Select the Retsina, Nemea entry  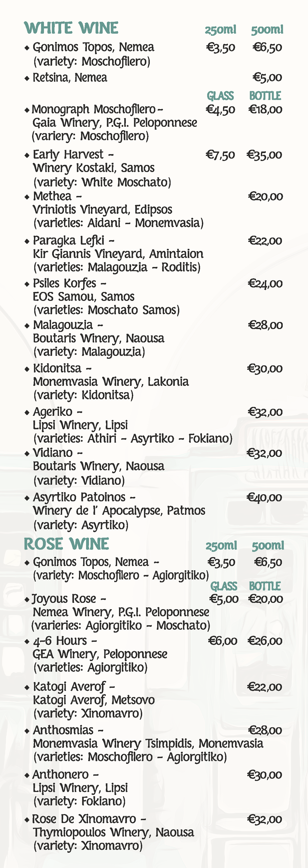70,78
